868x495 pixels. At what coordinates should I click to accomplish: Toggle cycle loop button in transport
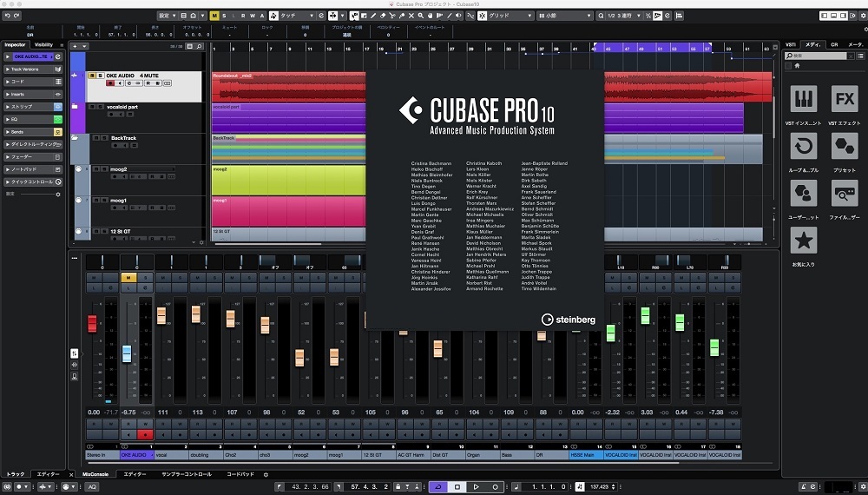(x=437, y=486)
